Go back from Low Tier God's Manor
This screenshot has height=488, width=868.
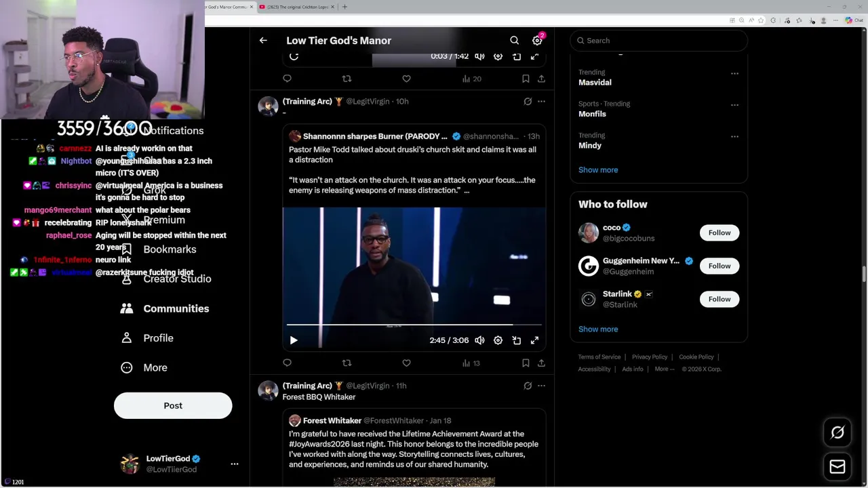click(x=263, y=41)
